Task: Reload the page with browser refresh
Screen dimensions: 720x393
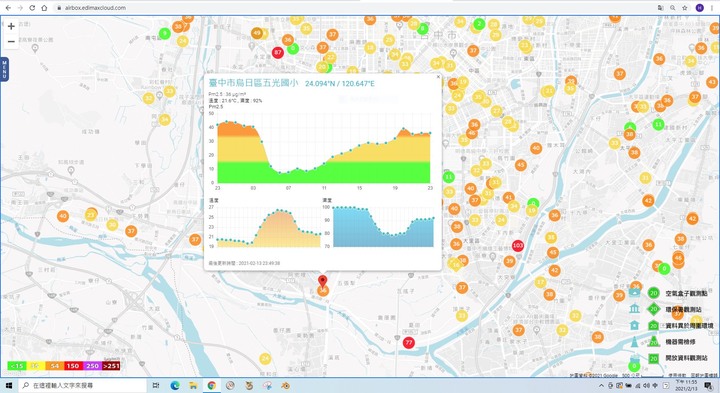Action: coord(32,8)
